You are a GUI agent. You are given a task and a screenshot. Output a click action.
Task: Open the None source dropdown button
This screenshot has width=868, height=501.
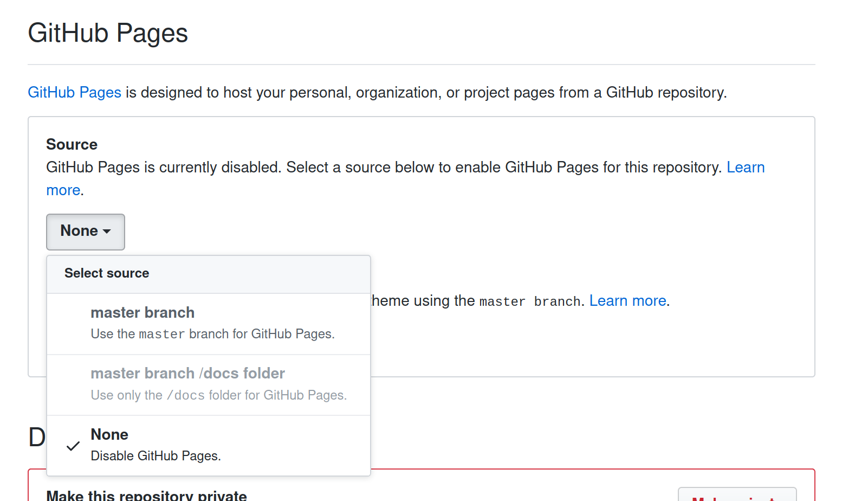[x=86, y=232]
